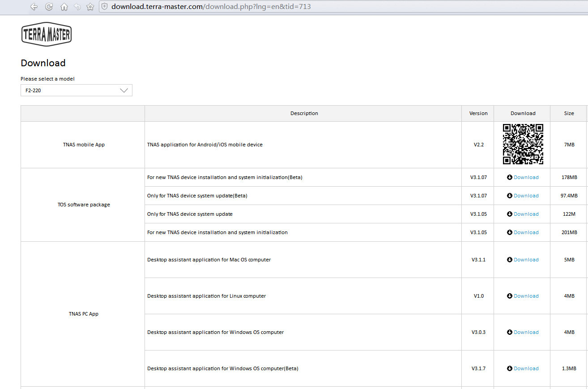This screenshot has height=389, width=588.
Task: Download desktop assistant for Linux computer
Action: pyautogui.click(x=526, y=296)
